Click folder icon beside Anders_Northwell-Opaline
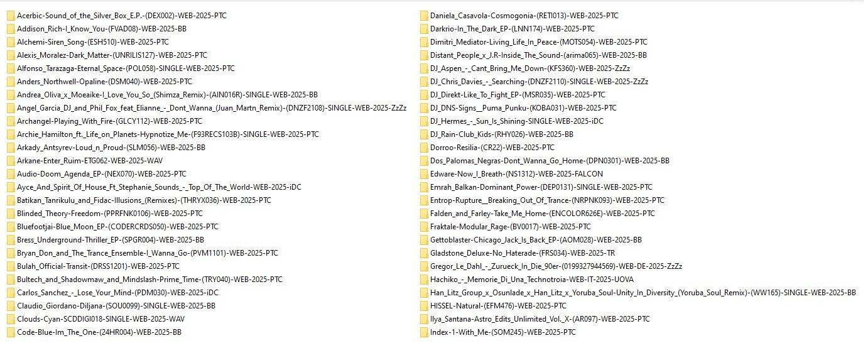The width and height of the screenshot is (868, 348). [11, 82]
